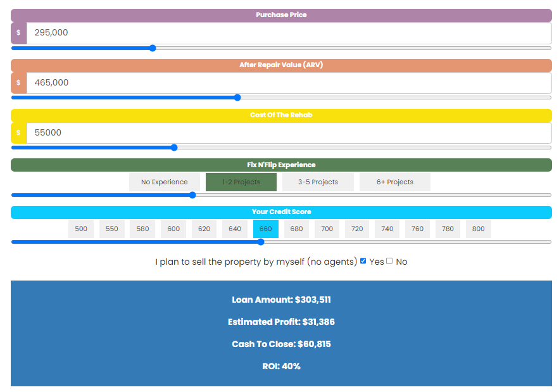Choose 1-2 Projects experience level
The height and width of the screenshot is (392, 559).
(x=241, y=182)
